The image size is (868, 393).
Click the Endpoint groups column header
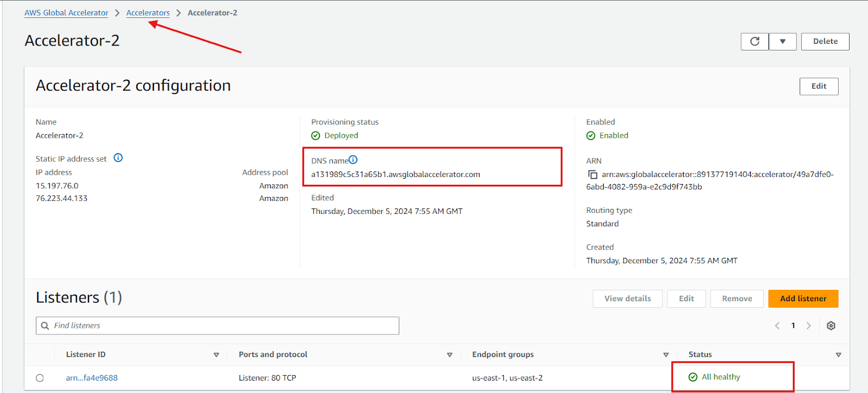(503, 354)
